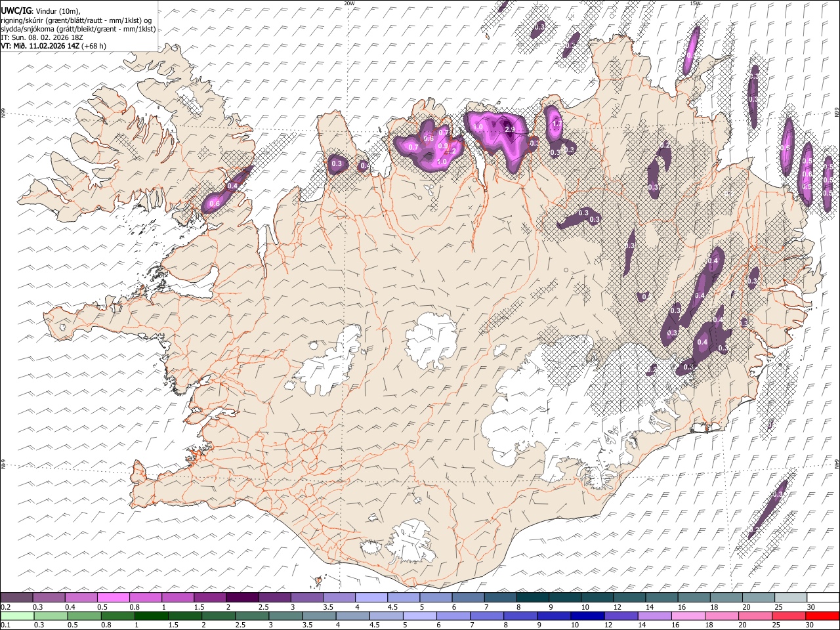Pick the deep blue 10–12 rain scale swatch

587,616
